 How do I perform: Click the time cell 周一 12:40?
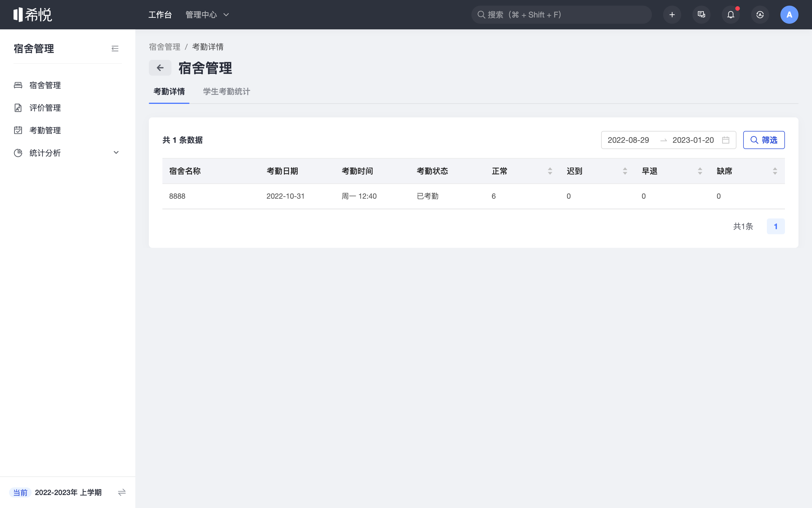[359, 196]
